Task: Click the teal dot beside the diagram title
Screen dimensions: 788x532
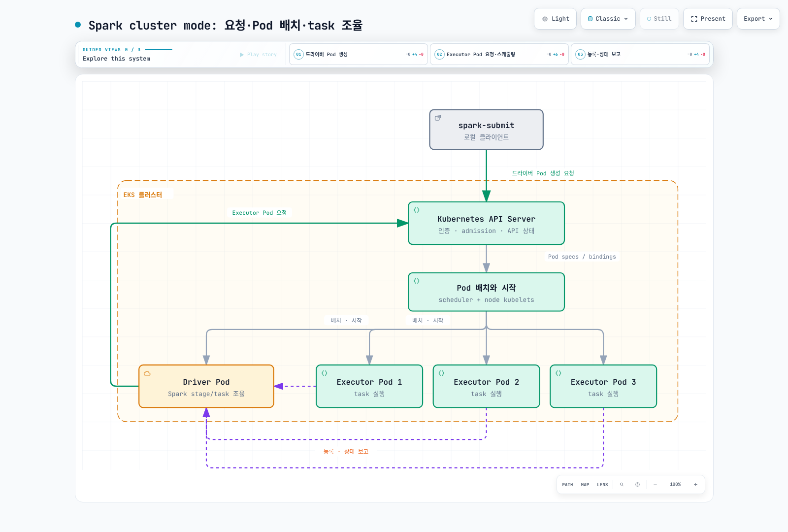Action: tap(78, 25)
